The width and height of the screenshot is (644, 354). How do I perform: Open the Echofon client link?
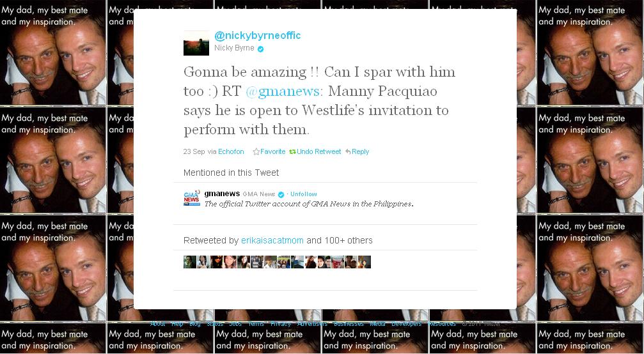click(231, 152)
